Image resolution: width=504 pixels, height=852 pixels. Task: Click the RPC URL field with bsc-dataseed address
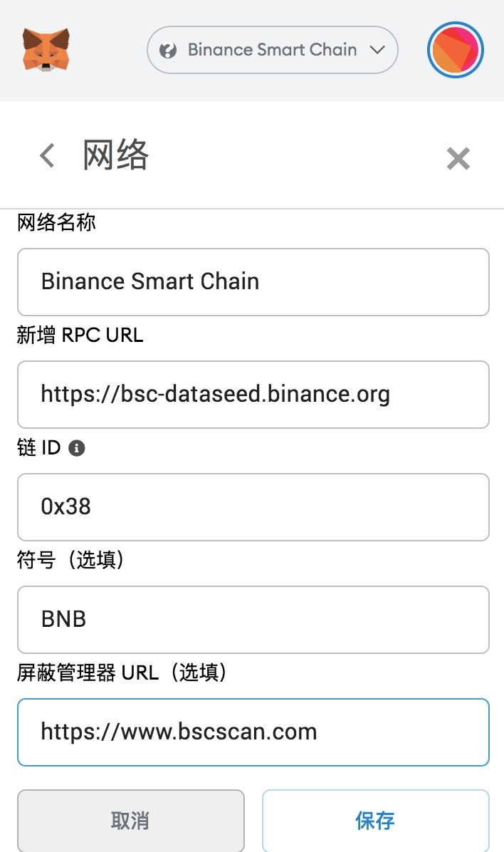(253, 394)
